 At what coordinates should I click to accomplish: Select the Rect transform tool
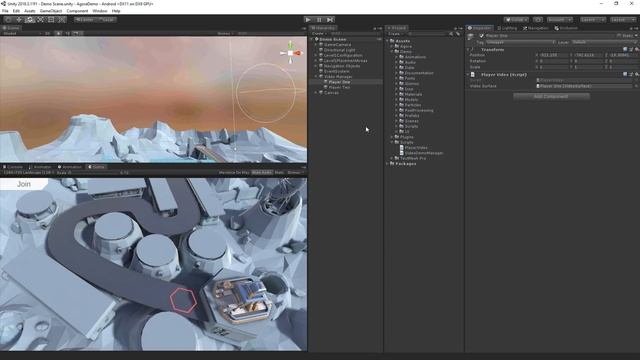[51, 20]
